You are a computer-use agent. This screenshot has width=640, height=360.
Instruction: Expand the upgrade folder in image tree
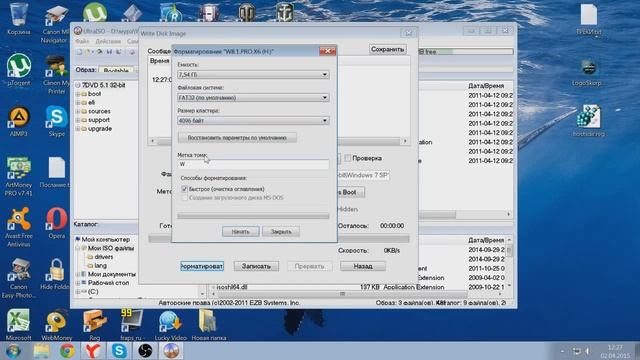pyautogui.click(x=78, y=129)
